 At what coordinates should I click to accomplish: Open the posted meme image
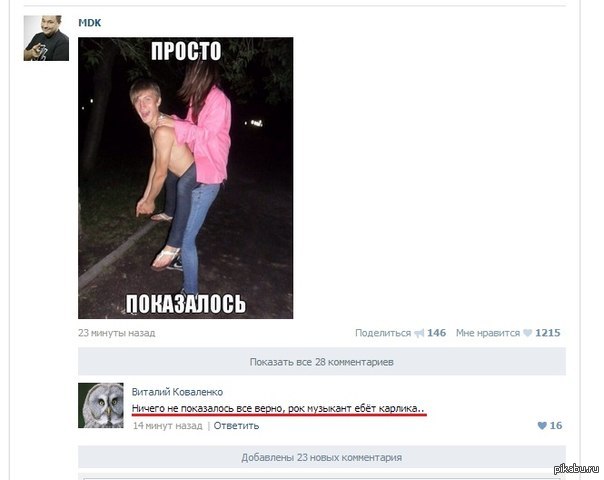coord(186,178)
